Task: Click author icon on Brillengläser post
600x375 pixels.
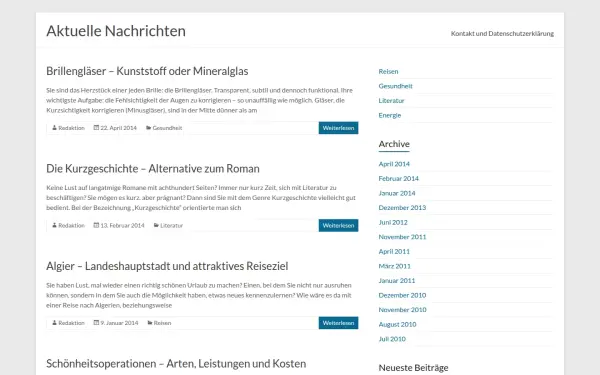Action: point(54,128)
